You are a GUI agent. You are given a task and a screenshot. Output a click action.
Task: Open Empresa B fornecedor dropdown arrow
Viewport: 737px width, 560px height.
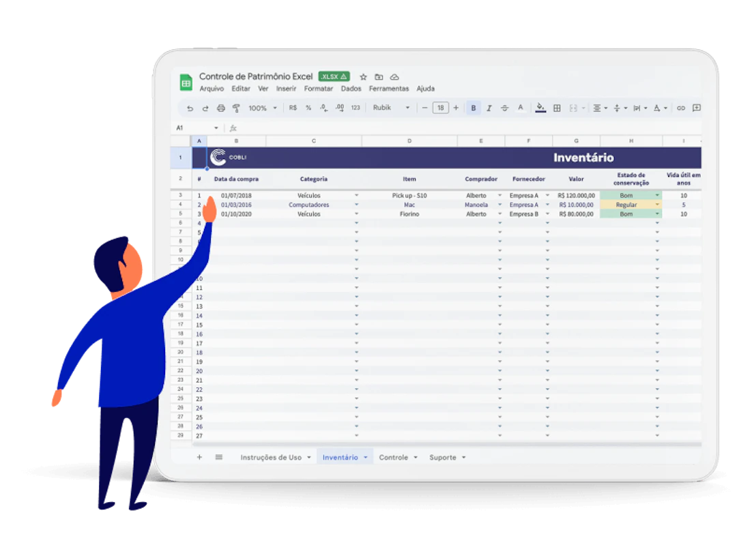click(547, 213)
